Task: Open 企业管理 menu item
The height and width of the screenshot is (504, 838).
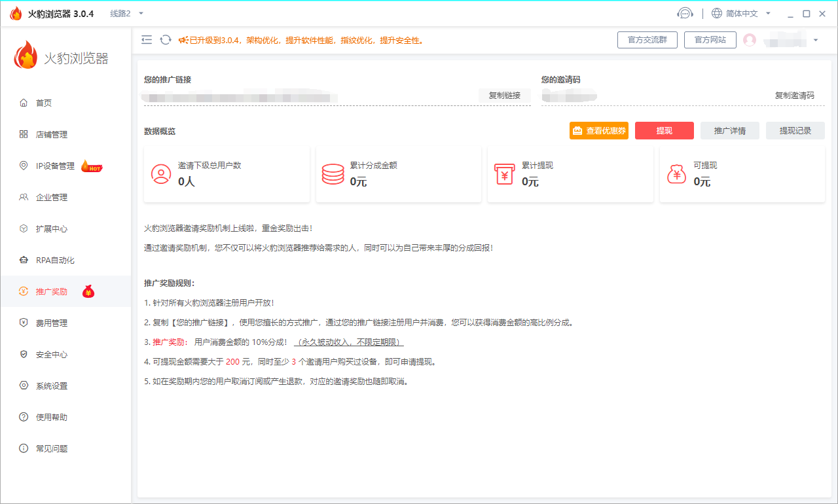Action: pos(65,197)
